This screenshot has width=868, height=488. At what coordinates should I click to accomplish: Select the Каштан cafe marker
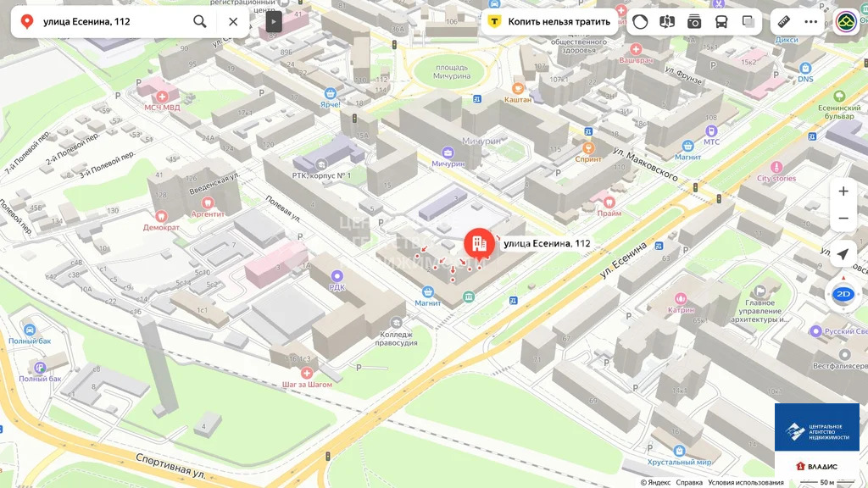point(518,88)
